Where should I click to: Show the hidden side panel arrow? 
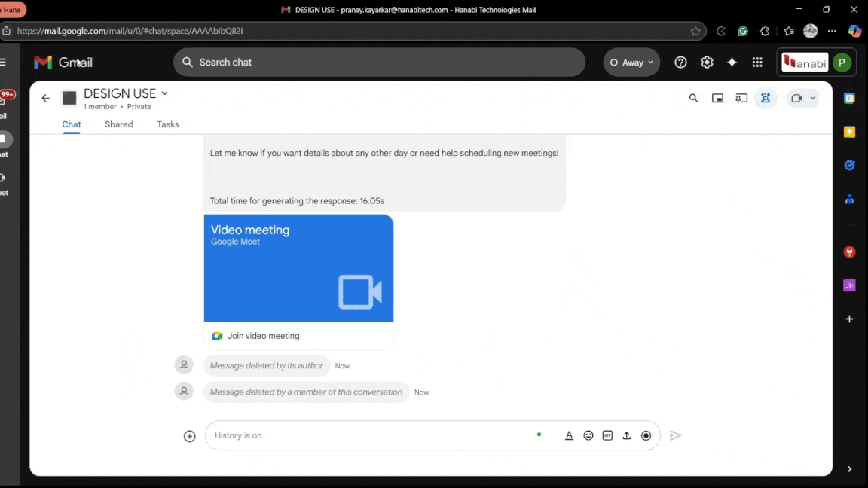849,469
